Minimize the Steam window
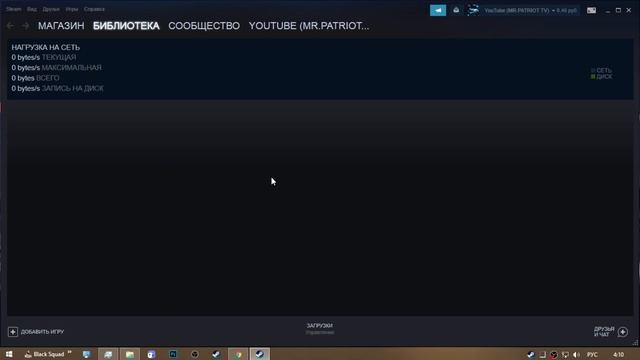 (608, 10)
